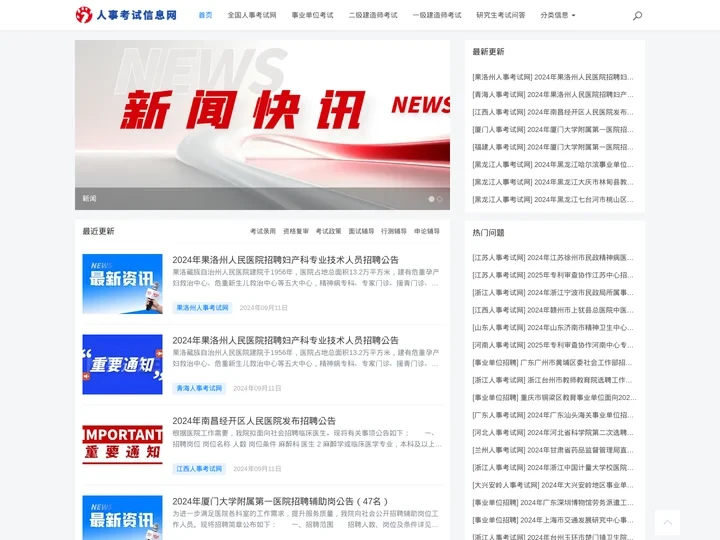The height and width of the screenshot is (540, 720).
Task: Click the 人事考试信息网 site logo
Action: [x=126, y=15]
